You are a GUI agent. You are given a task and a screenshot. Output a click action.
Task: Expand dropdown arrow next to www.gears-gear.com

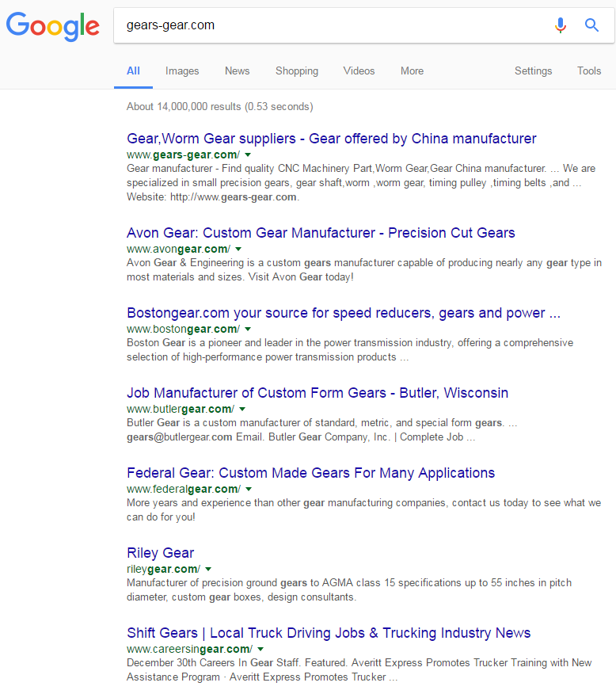click(248, 155)
